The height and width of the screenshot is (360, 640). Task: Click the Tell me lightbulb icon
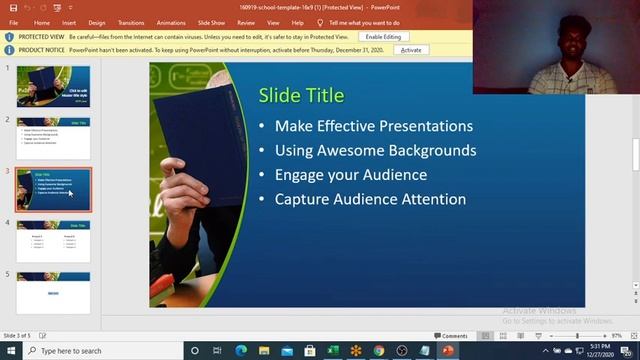point(320,23)
